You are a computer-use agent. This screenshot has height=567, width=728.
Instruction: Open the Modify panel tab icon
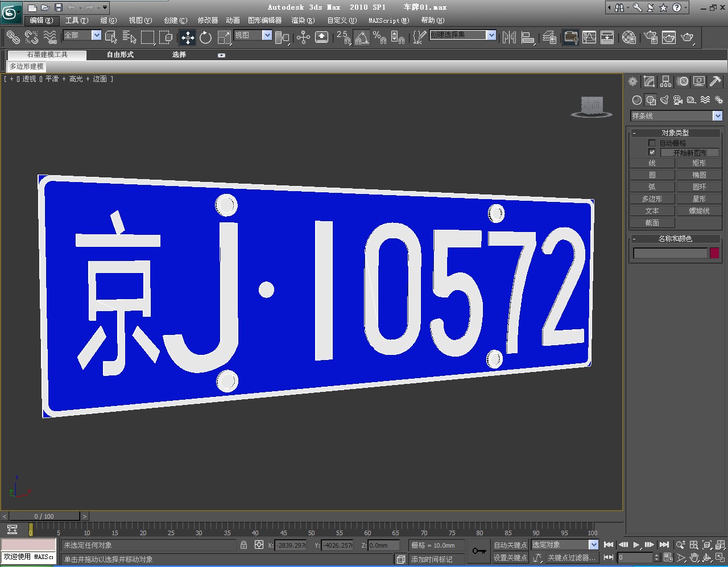[x=650, y=82]
